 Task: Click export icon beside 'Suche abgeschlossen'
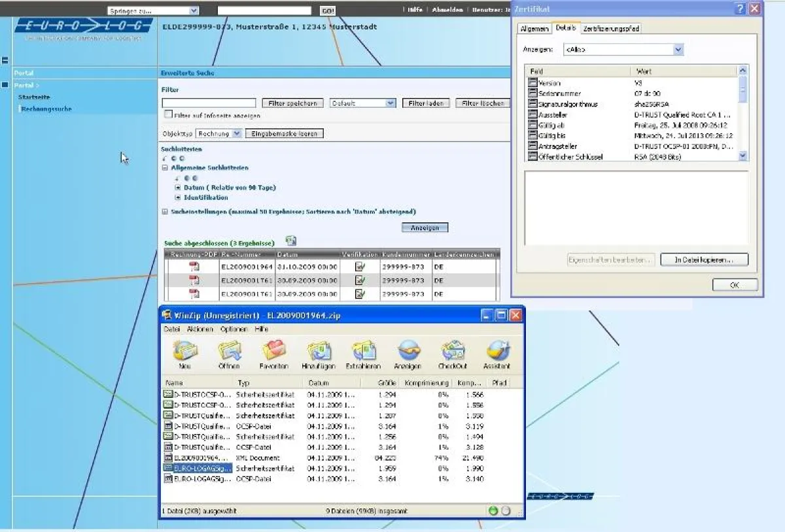(x=291, y=242)
